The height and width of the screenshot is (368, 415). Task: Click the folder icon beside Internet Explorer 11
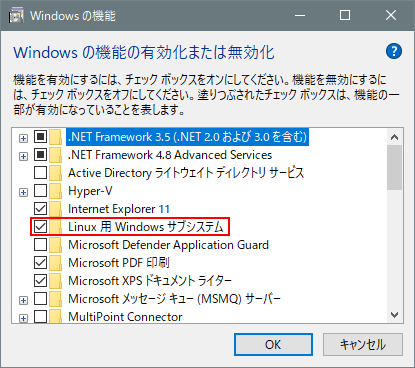tap(55, 209)
